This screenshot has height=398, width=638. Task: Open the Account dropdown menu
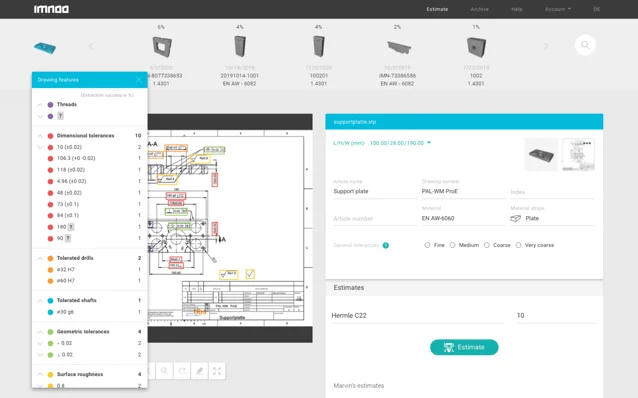tap(557, 9)
